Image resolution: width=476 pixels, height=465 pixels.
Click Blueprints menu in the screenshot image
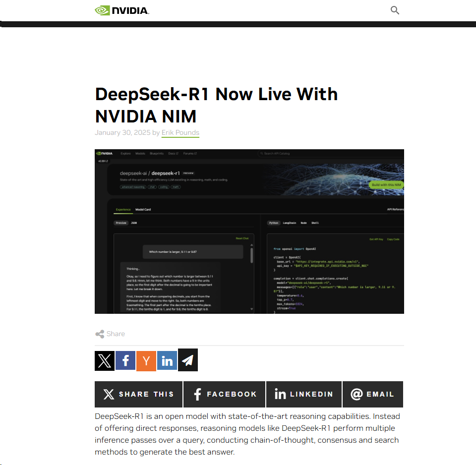coord(157,154)
